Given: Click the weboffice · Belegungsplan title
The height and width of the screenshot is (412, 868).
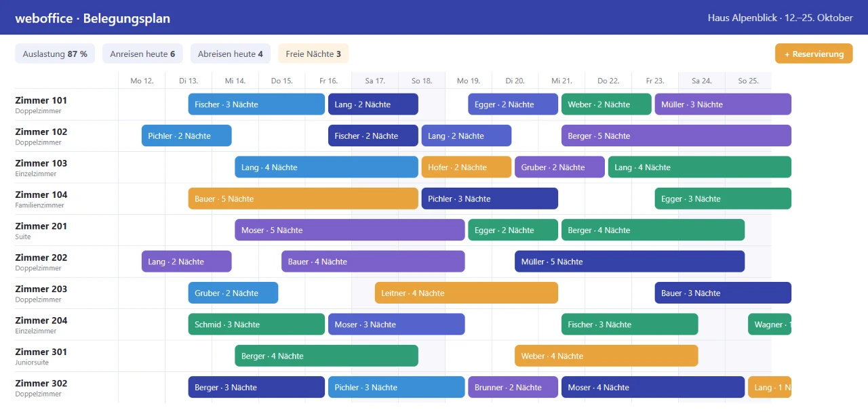Looking at the screenshot, I should 93,18.
